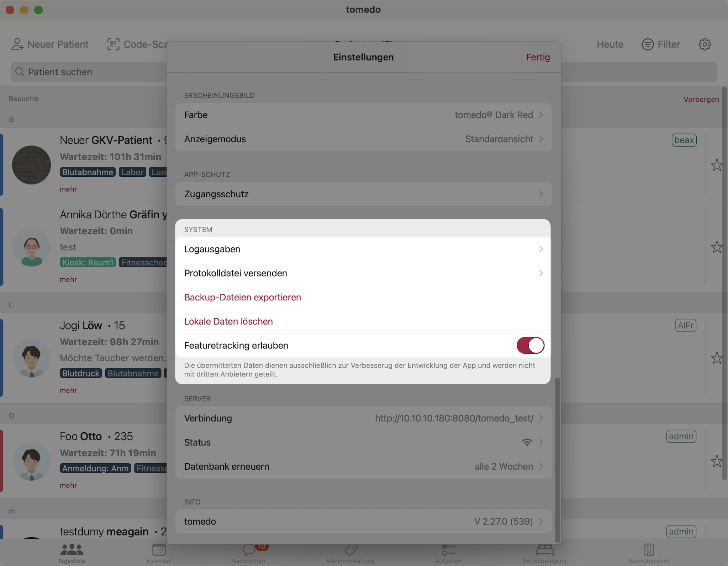Screen dimensions: 728x566
Task: Click the patient list scrollbar
Action: pyautogui.click(x=724, y=284)
